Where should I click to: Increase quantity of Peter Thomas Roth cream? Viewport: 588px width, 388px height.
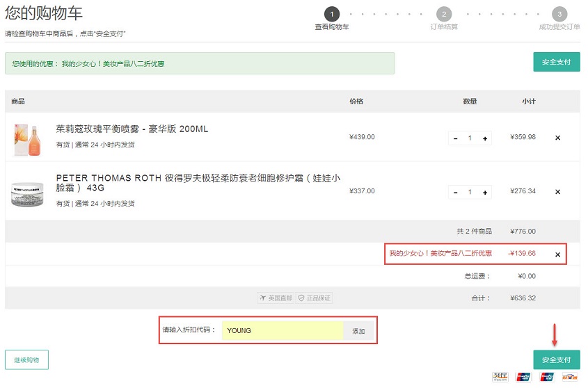pyautogui.click(x=485, y=193)
